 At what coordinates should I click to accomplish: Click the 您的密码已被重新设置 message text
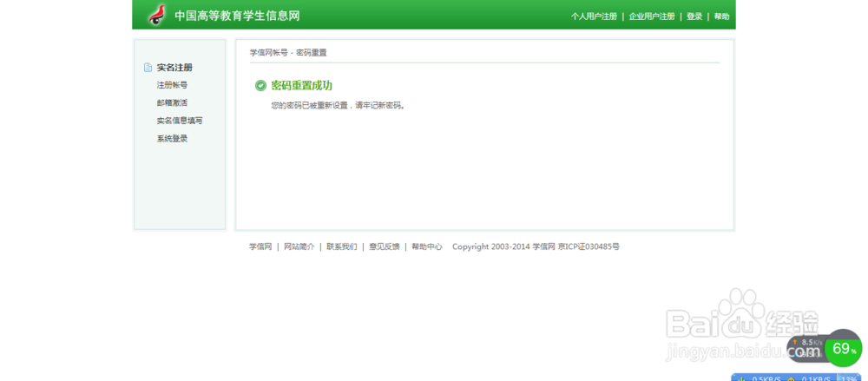click(x=339, y=105)
